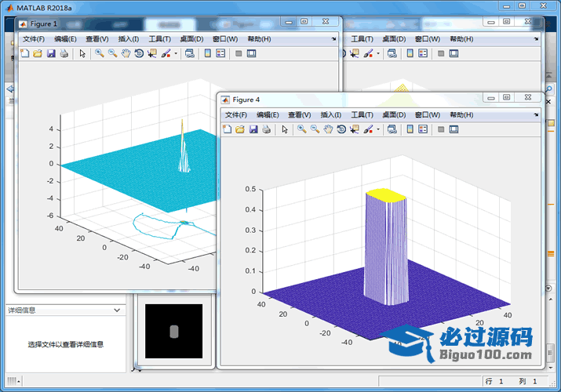Image resolution: width=561 pixels, height=392 pixels.
Task: Toggle Insert Colorbar in Figure 4 toolbar
Action: tap(410, 129)
